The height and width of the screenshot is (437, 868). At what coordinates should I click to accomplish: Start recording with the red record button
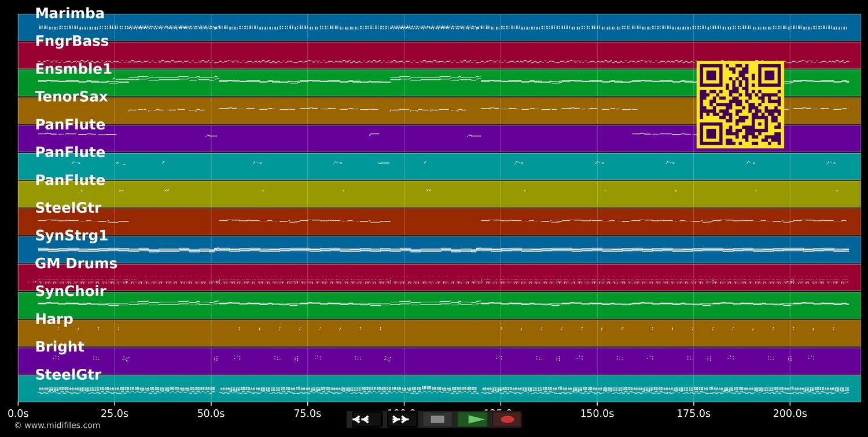[507, 420]
